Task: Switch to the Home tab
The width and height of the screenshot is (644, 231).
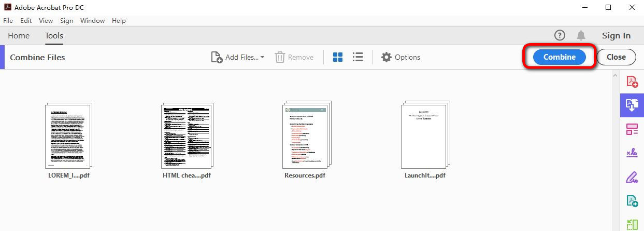Action: point(19,36)
